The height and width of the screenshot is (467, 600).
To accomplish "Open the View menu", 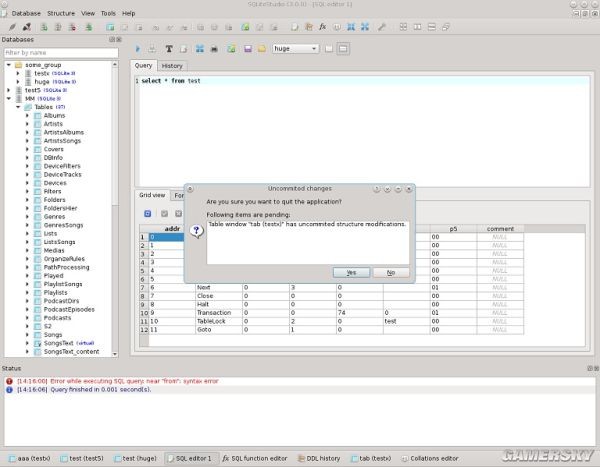I will click(88, 13).
